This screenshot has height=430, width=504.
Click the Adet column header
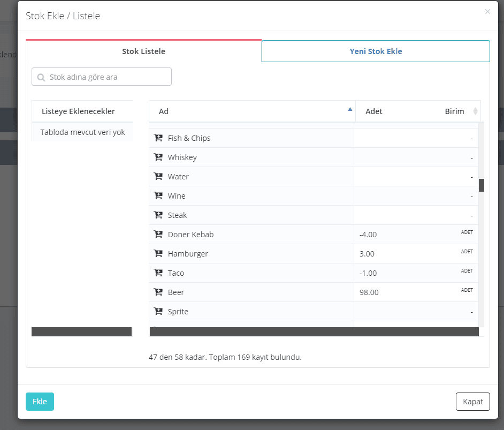[374, 111]
